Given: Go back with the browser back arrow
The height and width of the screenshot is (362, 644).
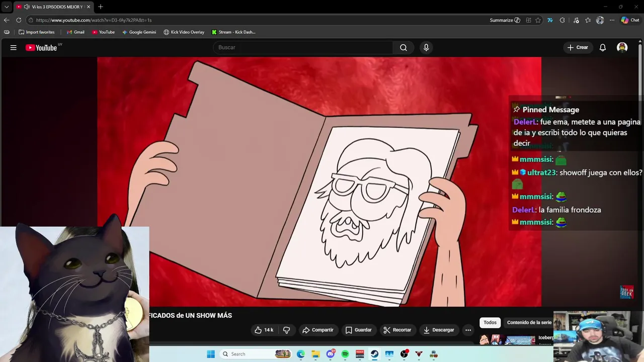Looking at the screenshot, I should 7,20.
